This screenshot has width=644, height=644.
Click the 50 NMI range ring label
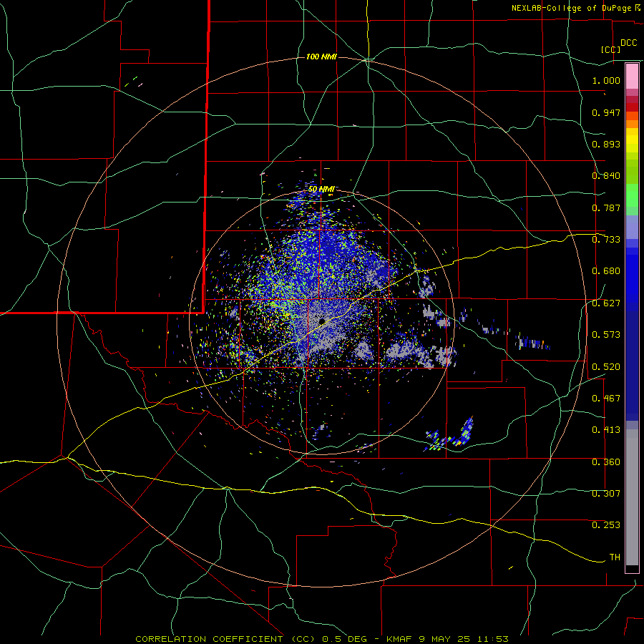click(321, 190)
